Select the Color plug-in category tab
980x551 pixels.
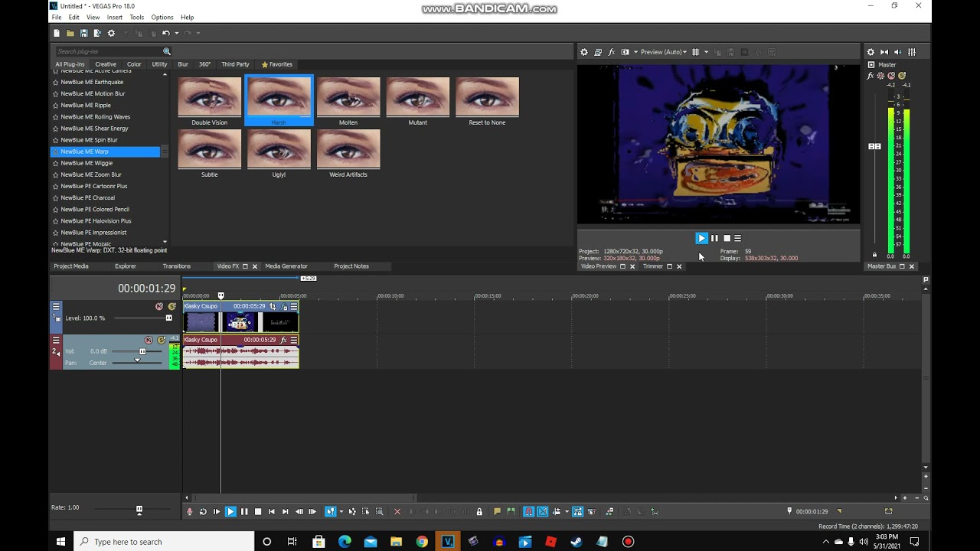[134, 64]
